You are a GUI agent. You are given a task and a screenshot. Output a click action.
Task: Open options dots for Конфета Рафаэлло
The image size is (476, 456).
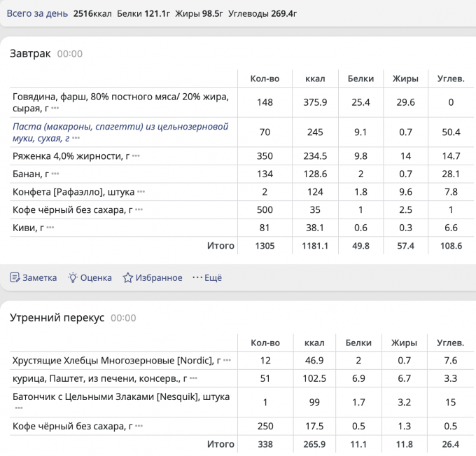141,192
